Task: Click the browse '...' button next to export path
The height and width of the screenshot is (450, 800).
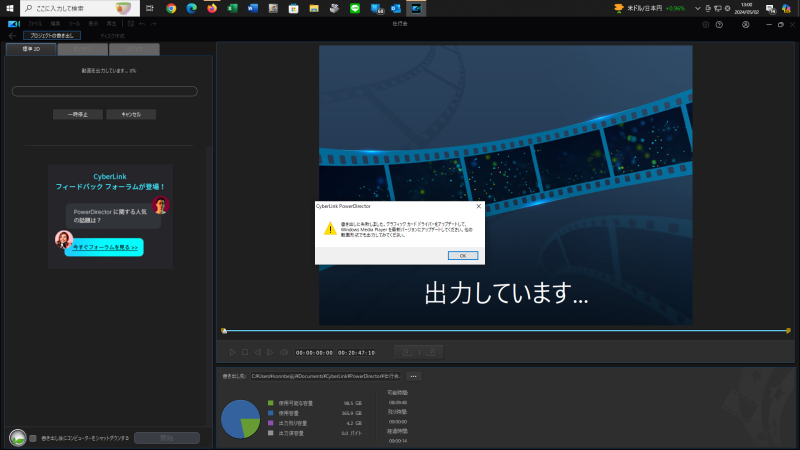Action: pyautogui.click(x=413, y=376)
